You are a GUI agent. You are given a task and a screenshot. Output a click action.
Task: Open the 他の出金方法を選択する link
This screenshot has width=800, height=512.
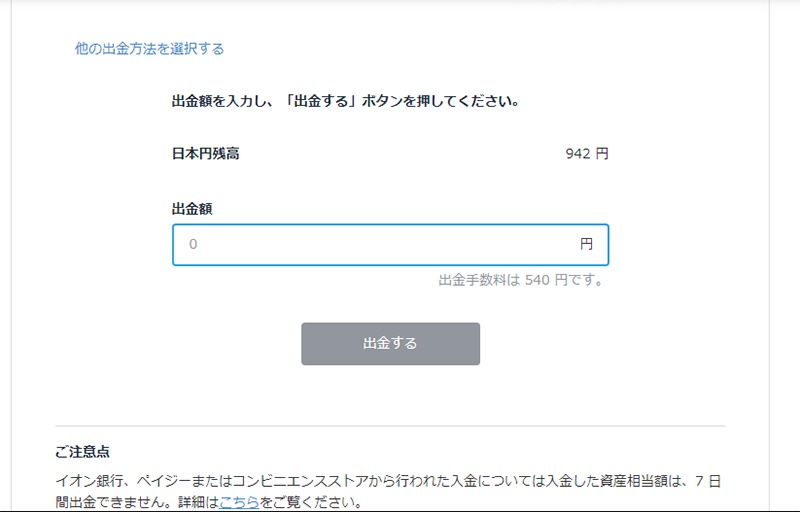click(x=149, y=48)
